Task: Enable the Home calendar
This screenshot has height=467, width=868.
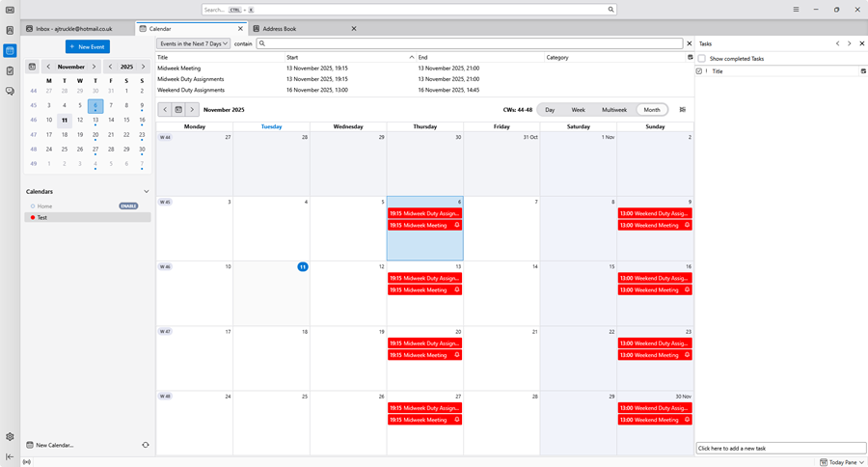Action: (128, 206)
